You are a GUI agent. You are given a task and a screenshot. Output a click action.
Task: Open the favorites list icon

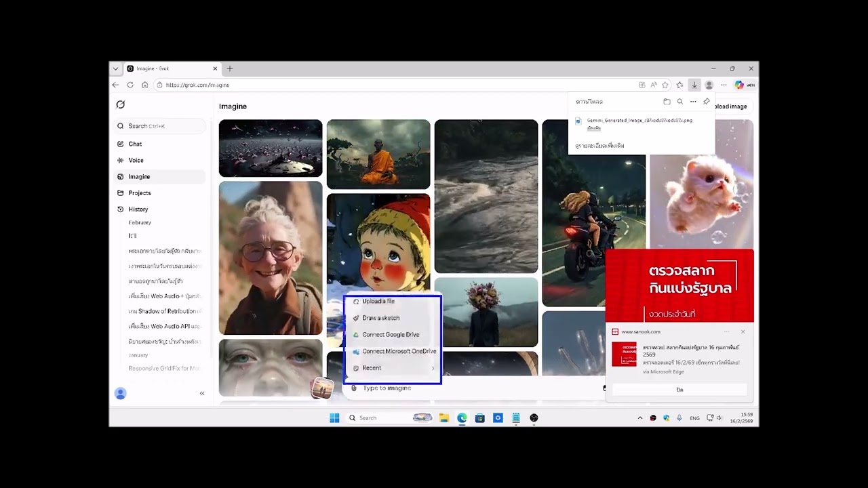[680, 85]
